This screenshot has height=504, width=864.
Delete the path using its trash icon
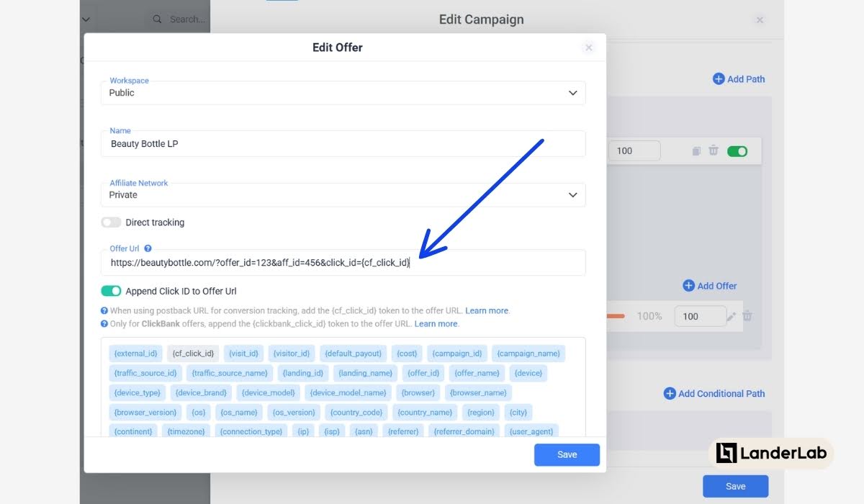pos(713,150)
